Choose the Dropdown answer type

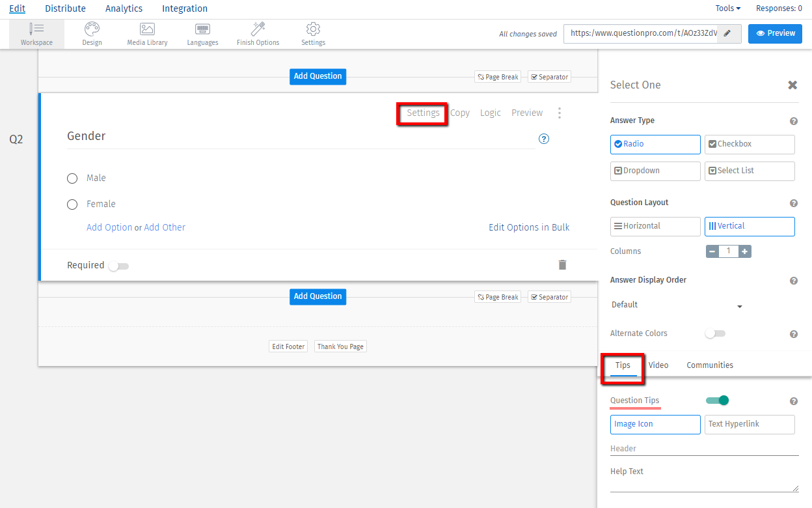click(655, 171)
